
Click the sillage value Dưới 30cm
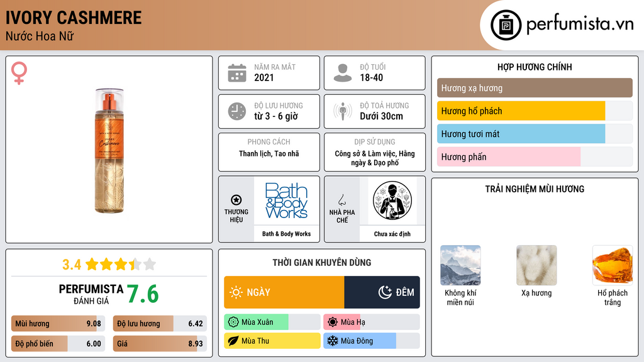[381, 116]
